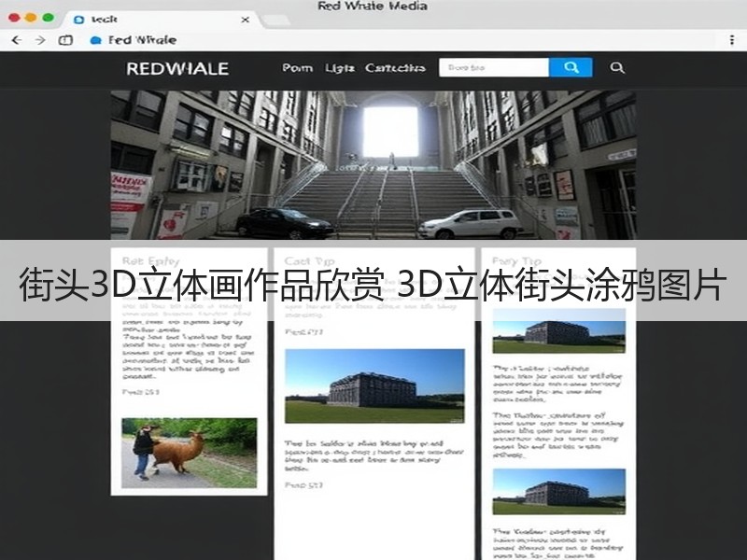
Task: Click the blue search button
Action: (x=571, y=67)
